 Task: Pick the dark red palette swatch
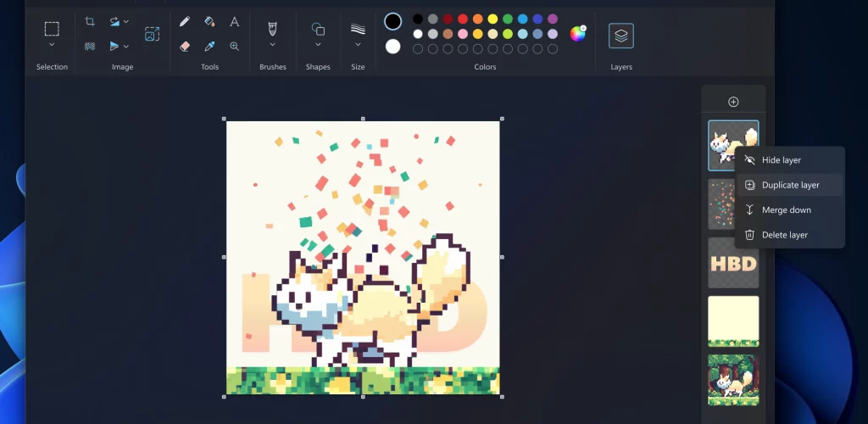448,20
